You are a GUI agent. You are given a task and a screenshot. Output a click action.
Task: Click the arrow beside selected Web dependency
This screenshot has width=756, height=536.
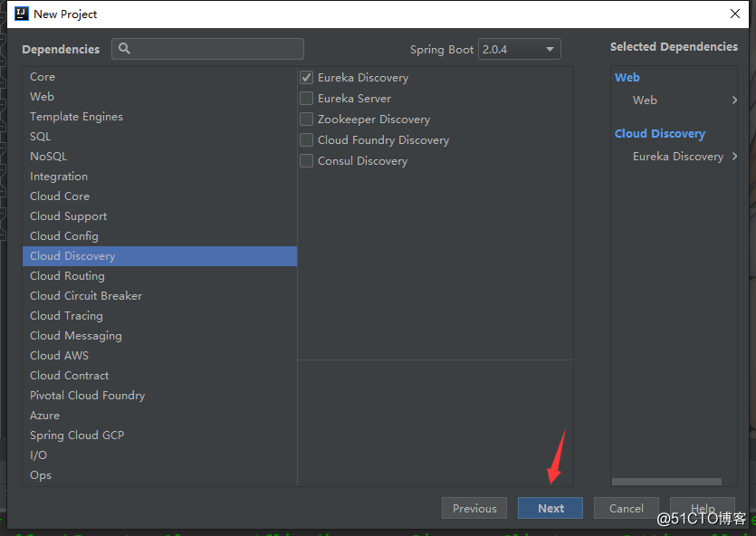point(734,100)
